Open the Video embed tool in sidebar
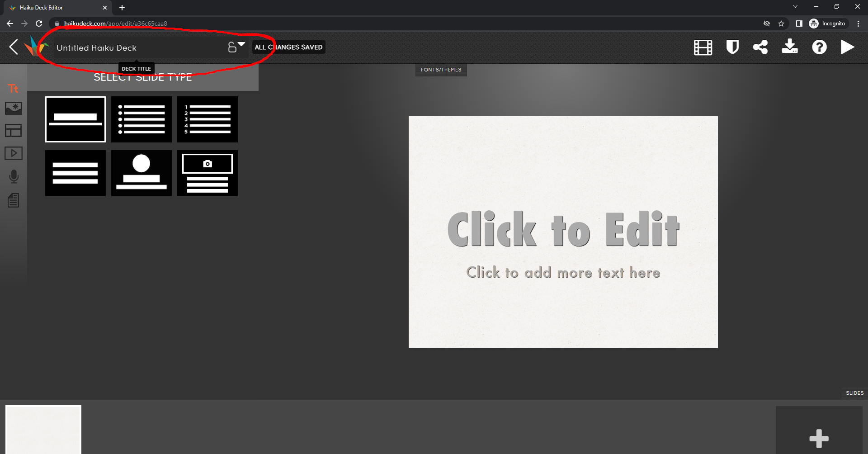Screen dimensions: 868x454 (14, 153)
